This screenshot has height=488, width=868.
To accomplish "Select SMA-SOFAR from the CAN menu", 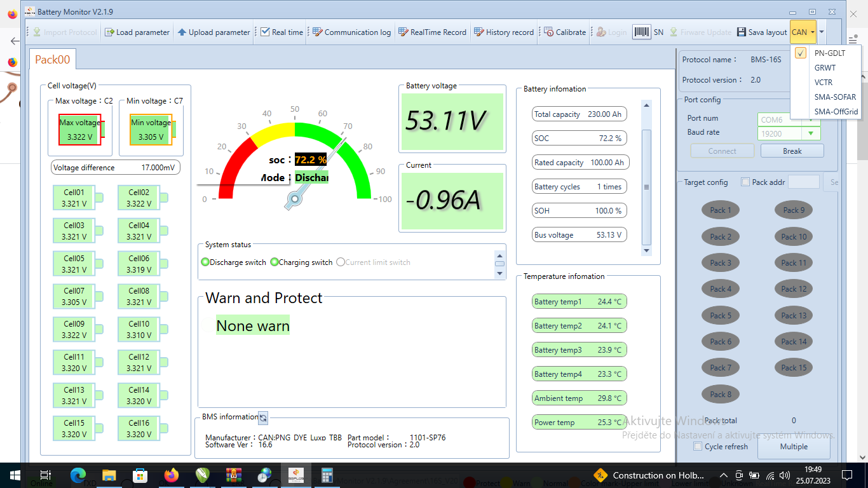I will point(835,97).
